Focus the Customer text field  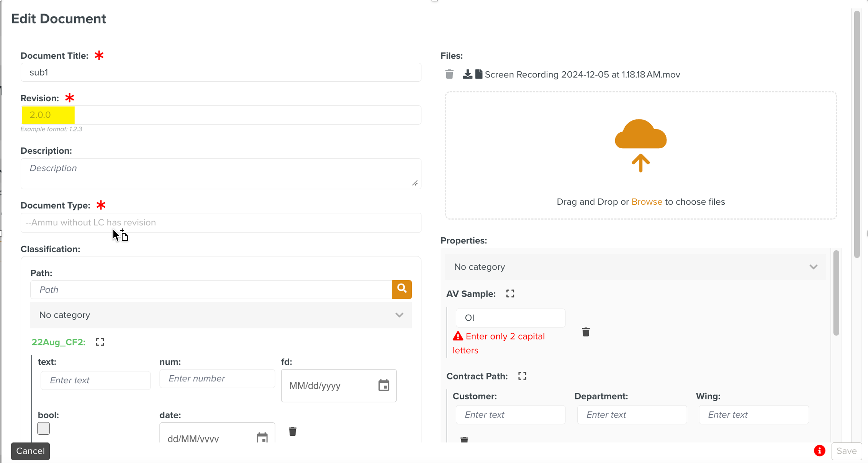coord(510,415)
